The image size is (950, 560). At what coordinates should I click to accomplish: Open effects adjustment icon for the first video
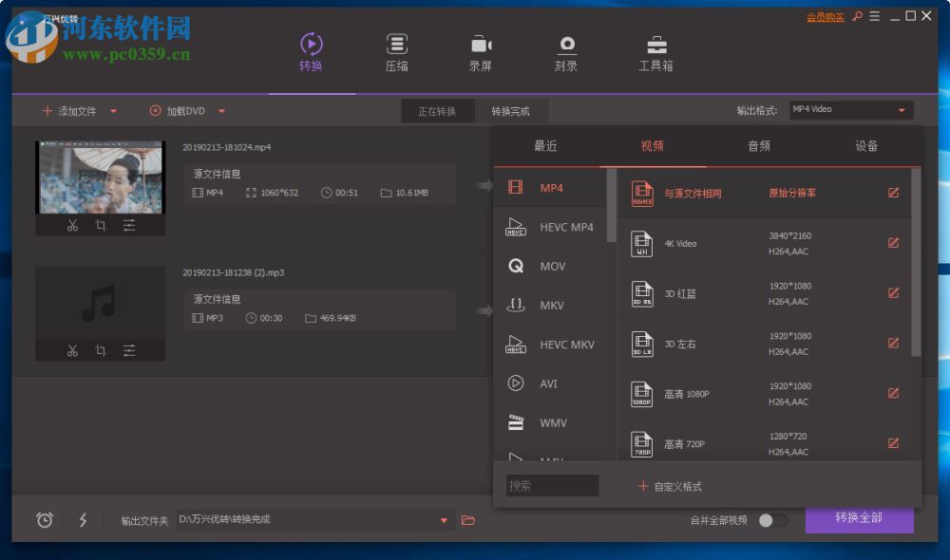click(130, 225)
